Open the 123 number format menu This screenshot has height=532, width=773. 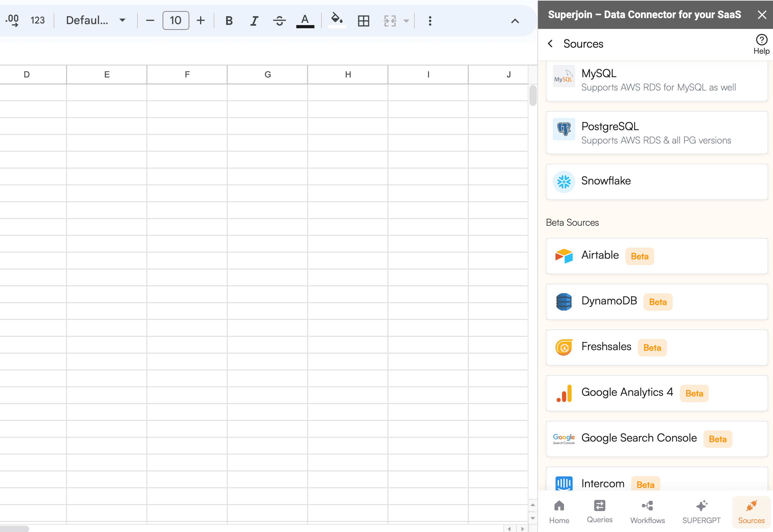point(37,21)
